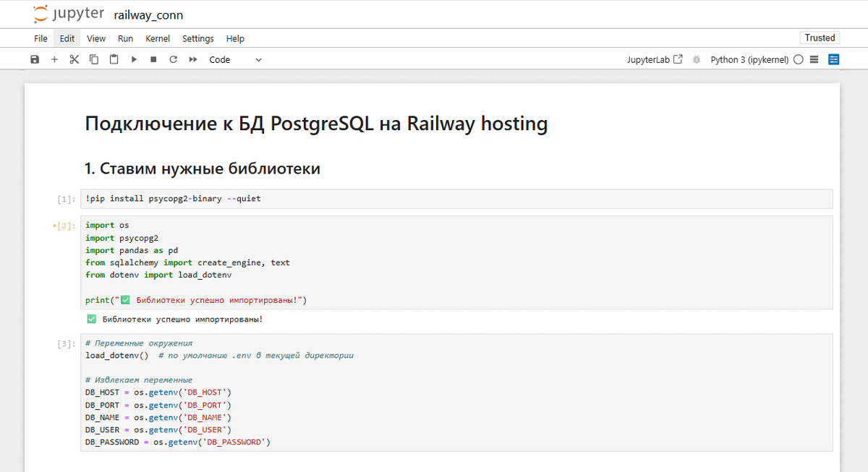Save the notebook with the floppy disk icon
The image size is (868, 472).
(35, 60)
